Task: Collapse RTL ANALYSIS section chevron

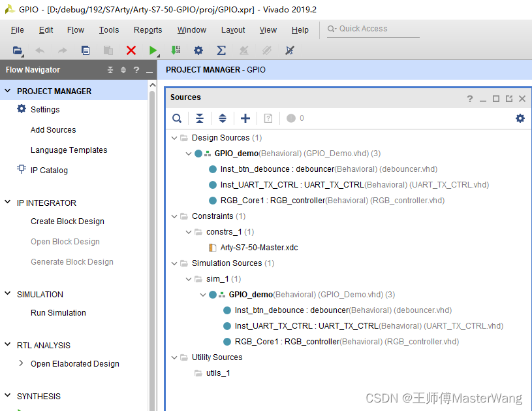Action: [x=7, y=344]
